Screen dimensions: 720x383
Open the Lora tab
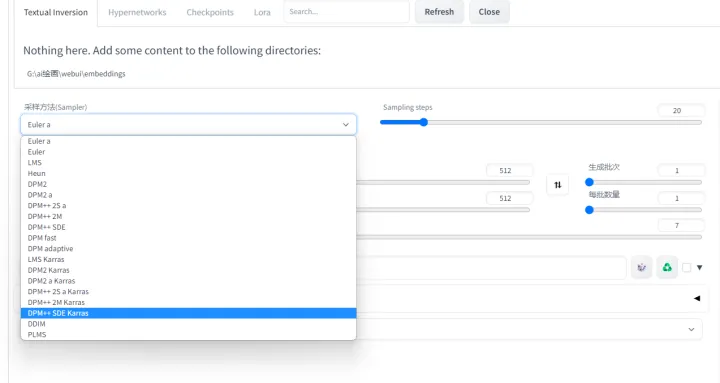[262, 12]
